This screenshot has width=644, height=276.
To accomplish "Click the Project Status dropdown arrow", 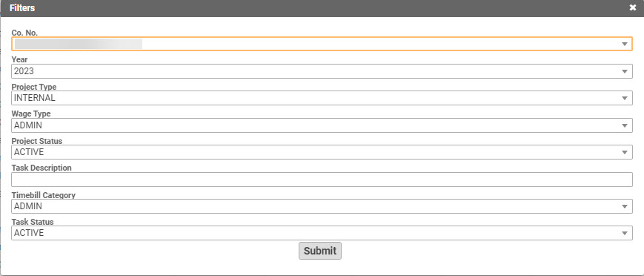I will pos(625,152).
